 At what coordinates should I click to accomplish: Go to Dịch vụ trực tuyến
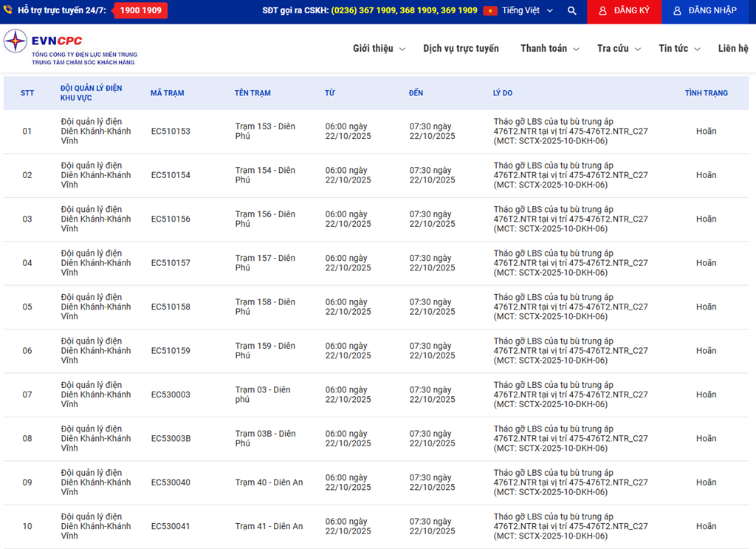coord(461,49)
